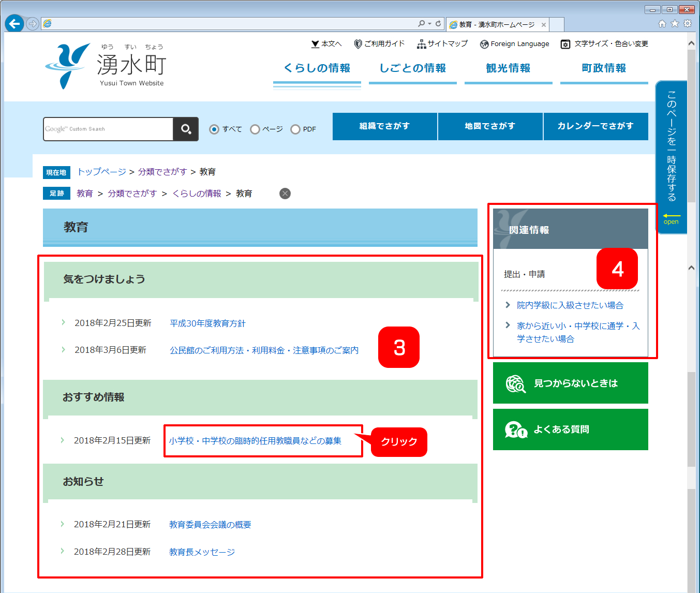Screen dimensions: 700x593
Task: Click the 2018年3月6日更新 date text
Action: click(110, 350)
